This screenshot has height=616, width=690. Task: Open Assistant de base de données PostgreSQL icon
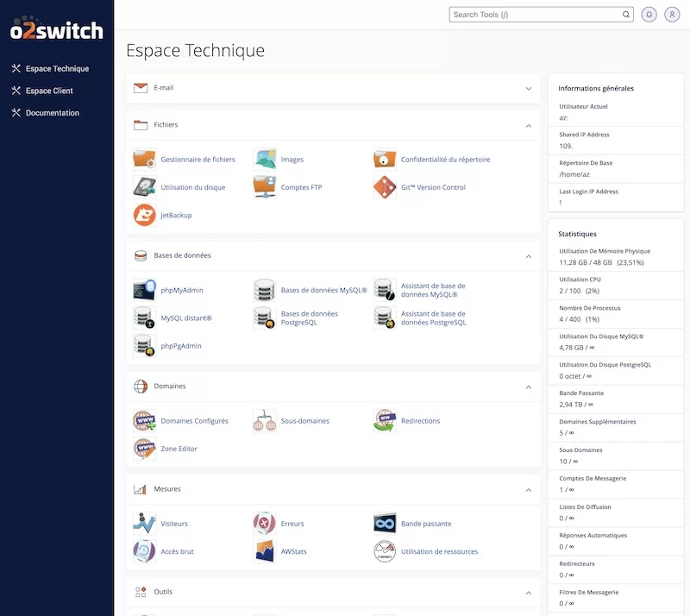(x=385, y=317)
